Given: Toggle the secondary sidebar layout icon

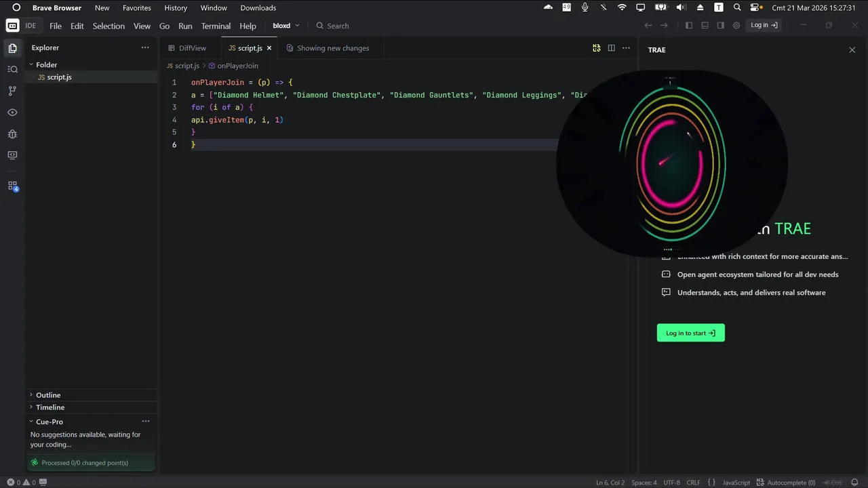Looking at the screenshot, I should point(720,26).
